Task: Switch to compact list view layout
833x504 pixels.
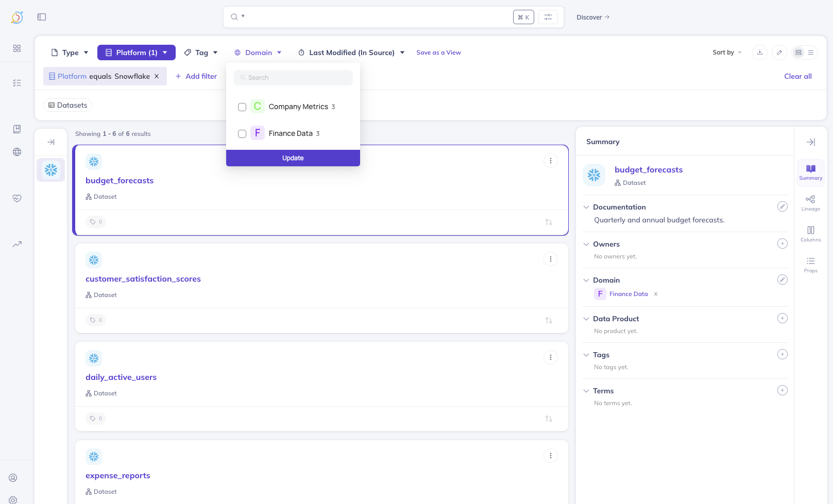Action: tap(811, 53)
